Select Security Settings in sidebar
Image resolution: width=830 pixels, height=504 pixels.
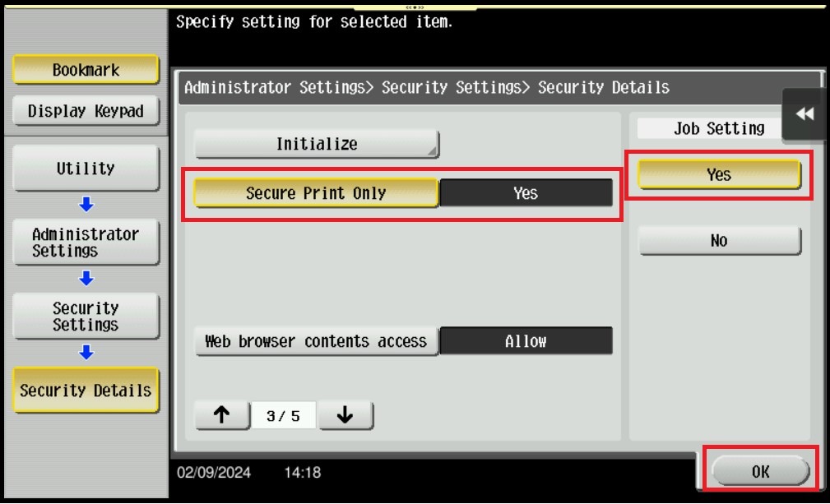coord(86,317)
